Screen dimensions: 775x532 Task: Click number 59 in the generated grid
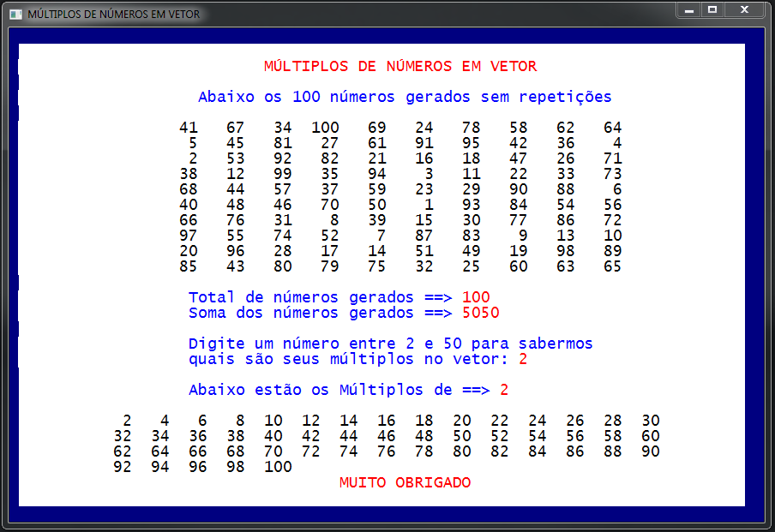coord(376,189)
